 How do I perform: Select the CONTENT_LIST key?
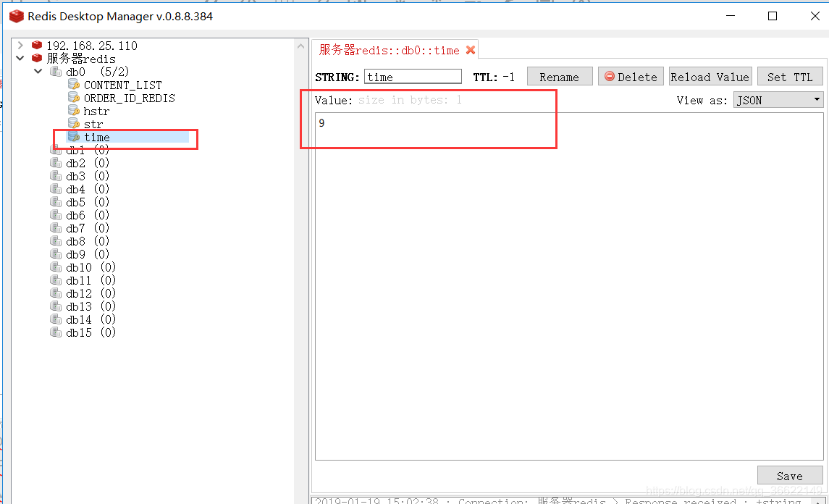(122, 85)
